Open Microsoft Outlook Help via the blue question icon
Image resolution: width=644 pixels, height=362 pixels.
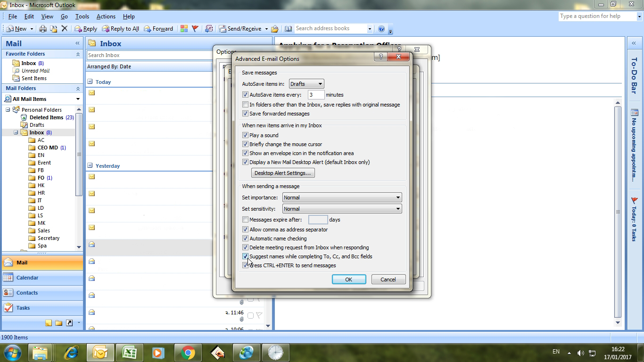pos(381,28)
